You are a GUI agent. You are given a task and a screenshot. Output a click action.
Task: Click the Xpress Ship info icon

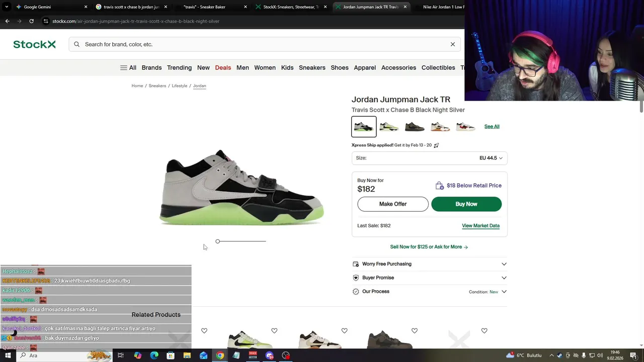pyautogui.click(x=436, y=145)
